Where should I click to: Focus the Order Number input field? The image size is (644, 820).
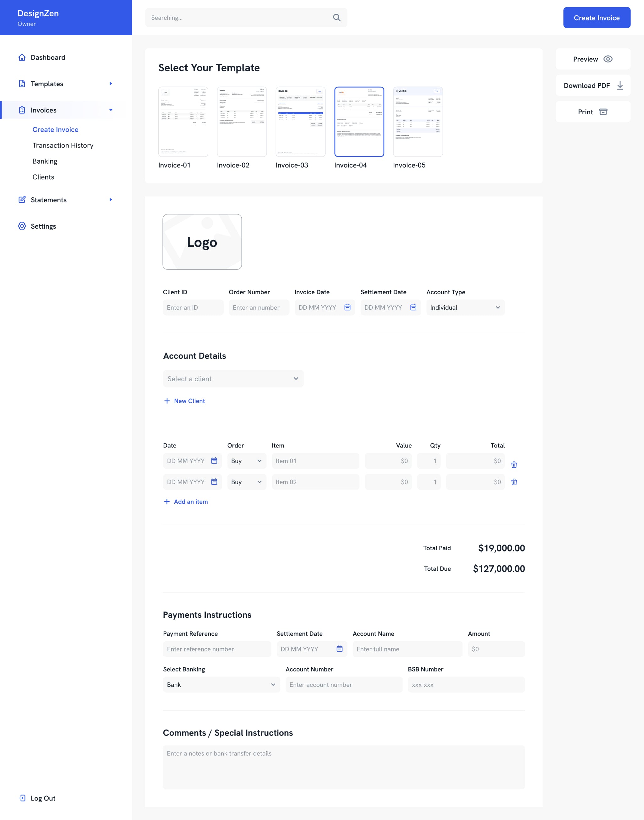[x=259, y=307]
